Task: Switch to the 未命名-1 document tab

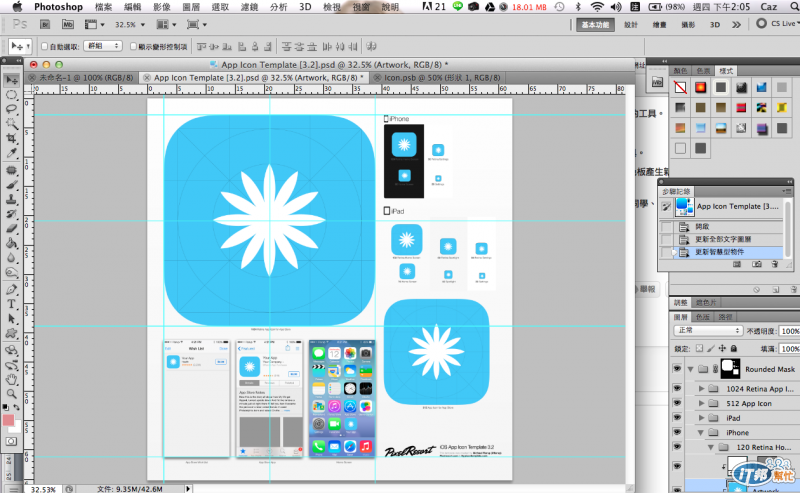Action: 81,78
